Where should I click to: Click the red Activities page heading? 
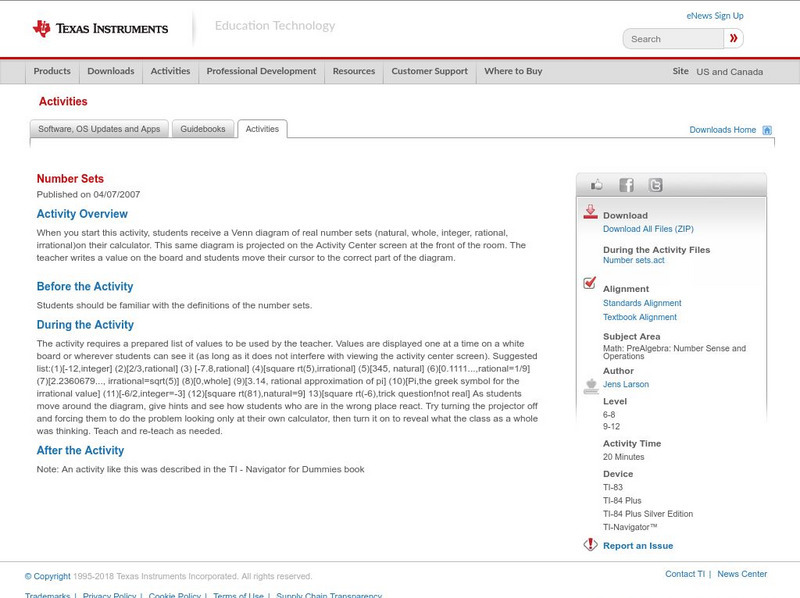coord(63,102)
